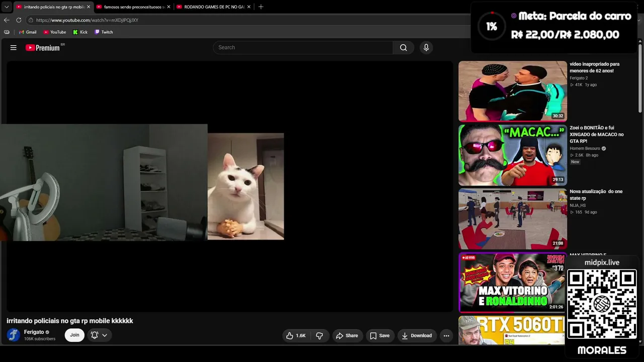Open the Max Vitorino e Ronaldinho thumbnail

coord(513,283)
